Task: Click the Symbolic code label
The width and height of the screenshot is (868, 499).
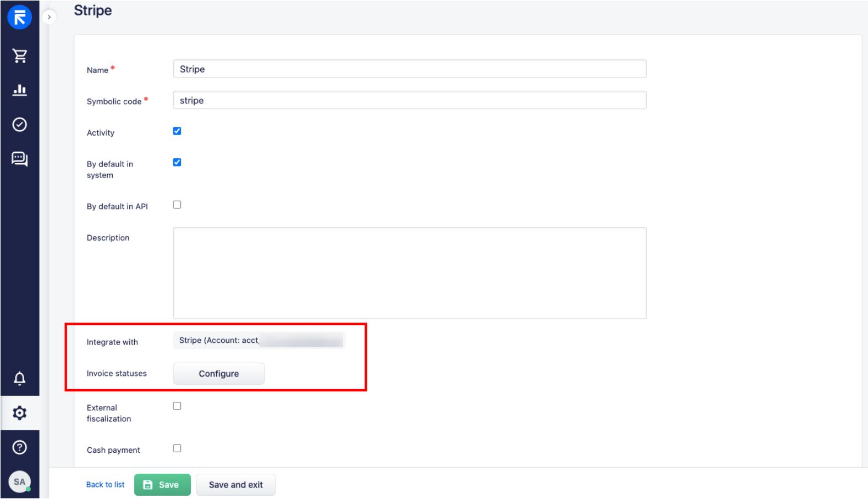Action: point(114,101)
